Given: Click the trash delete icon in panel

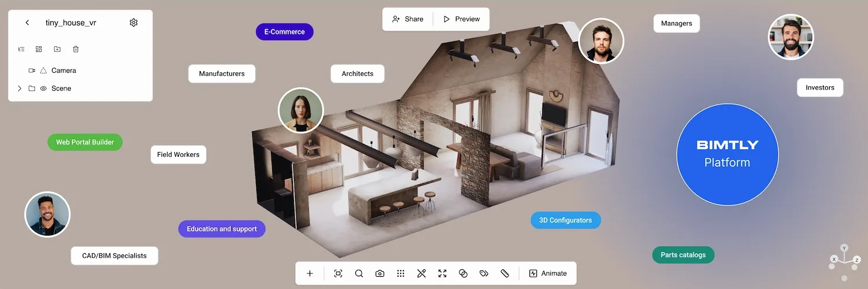Looking at the screenshot, I should 76,50.
